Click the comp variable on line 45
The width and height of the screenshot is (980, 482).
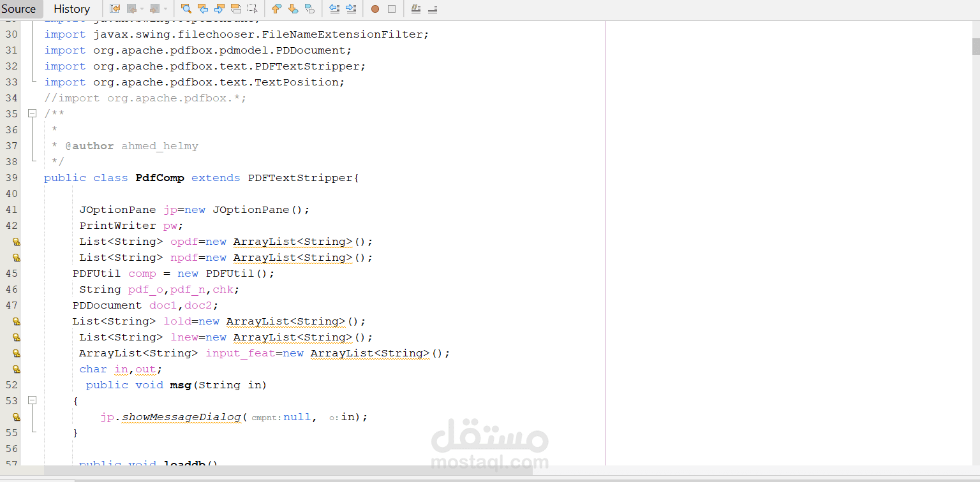pos(142,274)
